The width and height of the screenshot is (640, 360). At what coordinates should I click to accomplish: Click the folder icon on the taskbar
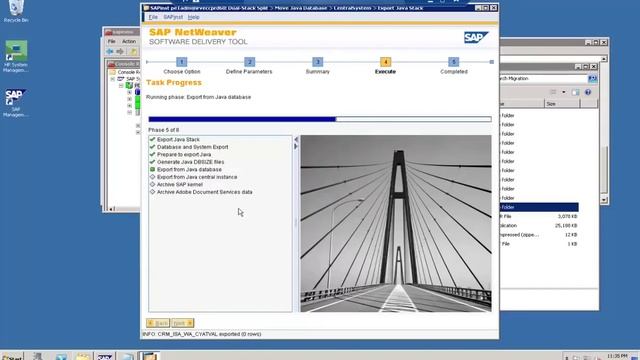[83, 357]
